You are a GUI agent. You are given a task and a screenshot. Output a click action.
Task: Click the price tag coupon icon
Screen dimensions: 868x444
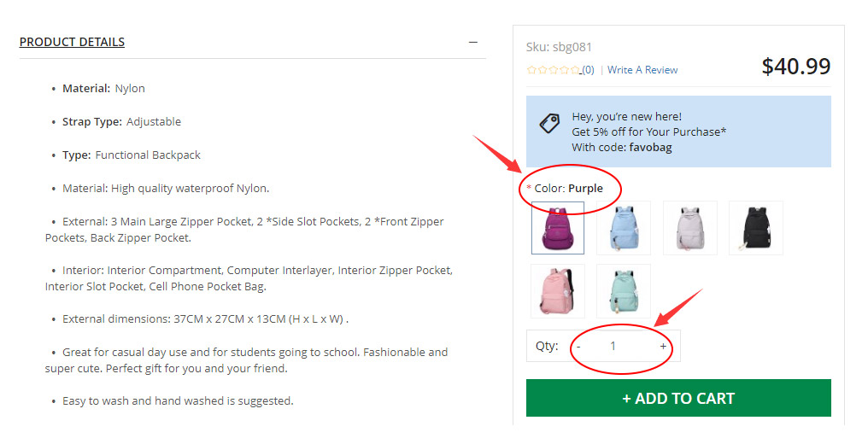tap(549, 124)
